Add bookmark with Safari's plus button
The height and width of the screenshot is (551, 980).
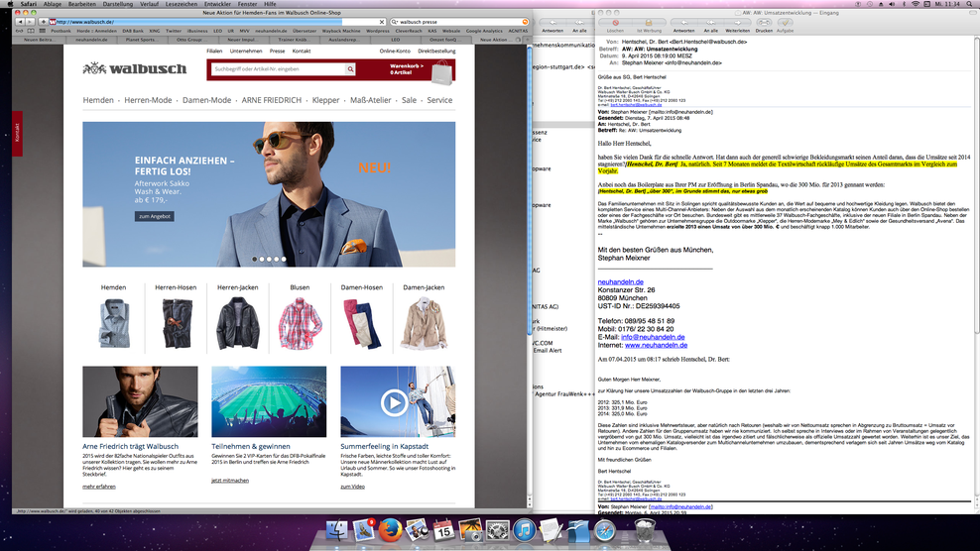click(x=43, y=22)
